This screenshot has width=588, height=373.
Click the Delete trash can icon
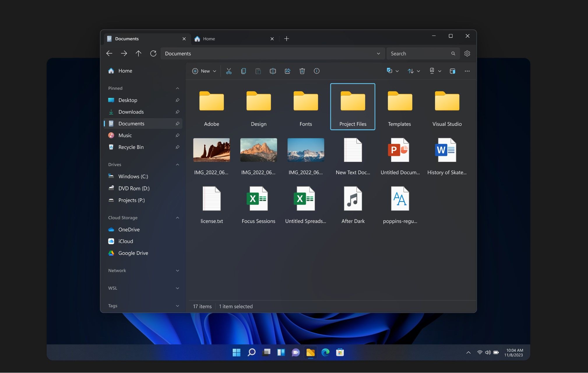(x=302, y=71)
